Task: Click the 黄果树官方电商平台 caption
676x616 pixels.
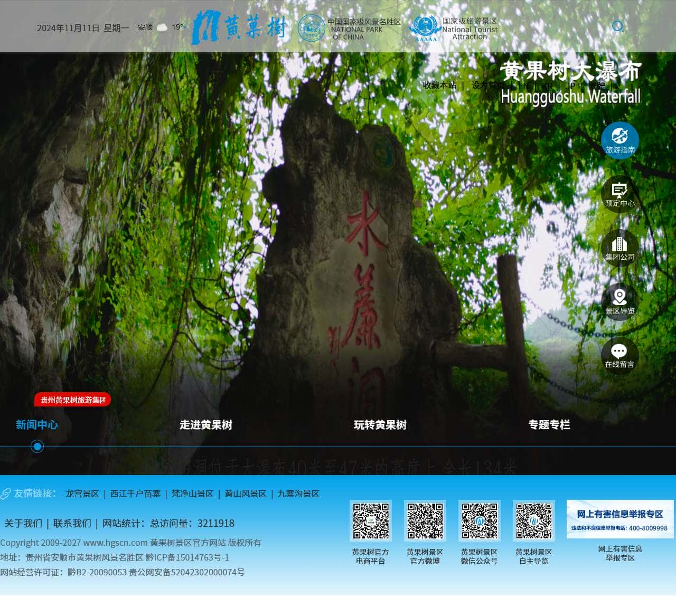Action: [x=371, y=556]
